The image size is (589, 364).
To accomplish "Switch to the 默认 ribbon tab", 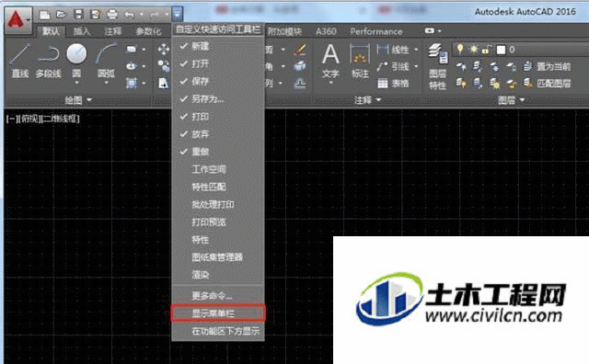I will point(52,31).
